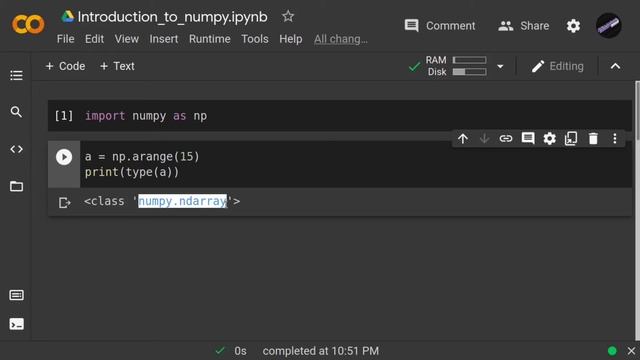Viewport: 640px width, 360px height.
Task: Switch the Editing mode
Action: click(558, 66)
